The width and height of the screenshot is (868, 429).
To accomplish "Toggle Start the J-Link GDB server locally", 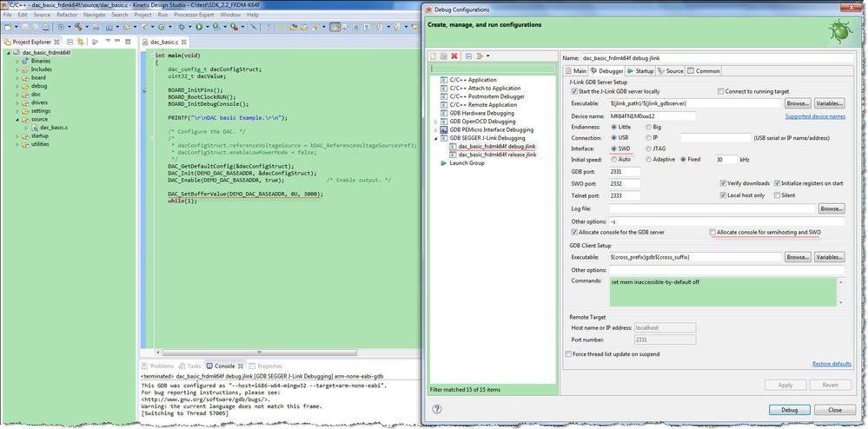I will [574, 91].
